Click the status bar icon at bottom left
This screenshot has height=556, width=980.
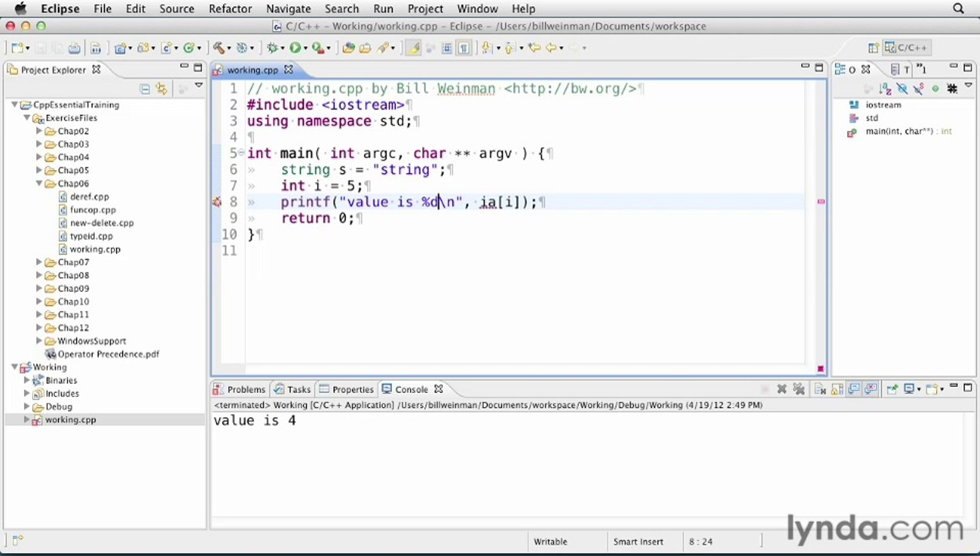[x=17, y=541]
